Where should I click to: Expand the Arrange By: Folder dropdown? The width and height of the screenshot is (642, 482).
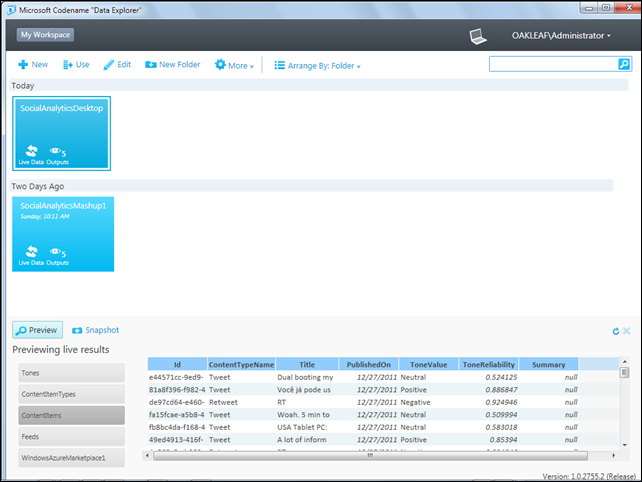pyautogui.click(x=317, y=65)
